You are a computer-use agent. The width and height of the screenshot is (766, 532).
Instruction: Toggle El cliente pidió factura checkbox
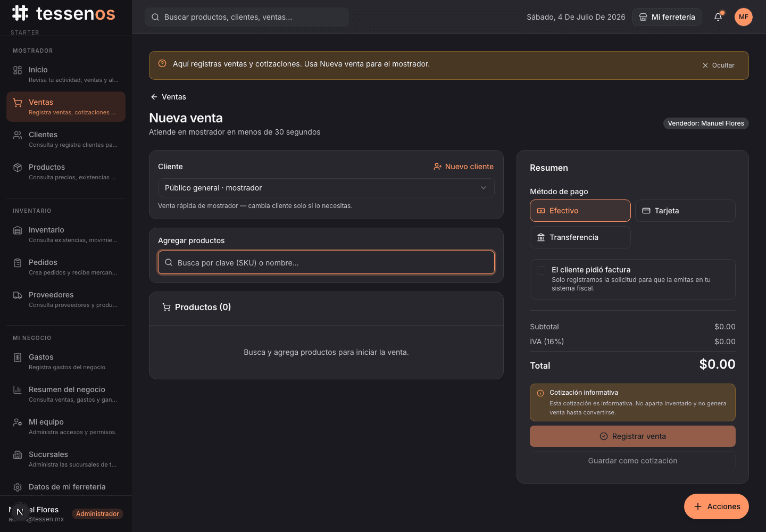541,270
